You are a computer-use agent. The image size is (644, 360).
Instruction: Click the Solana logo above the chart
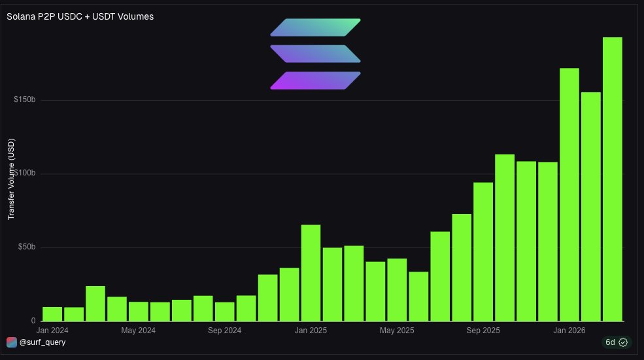tap(315, 54)
